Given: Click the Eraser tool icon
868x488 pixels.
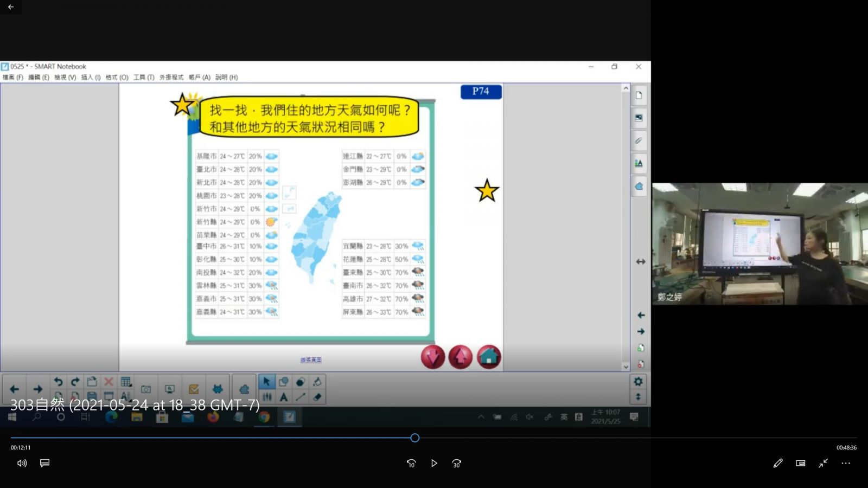Looking at the screenshot, I should point(317,397).
